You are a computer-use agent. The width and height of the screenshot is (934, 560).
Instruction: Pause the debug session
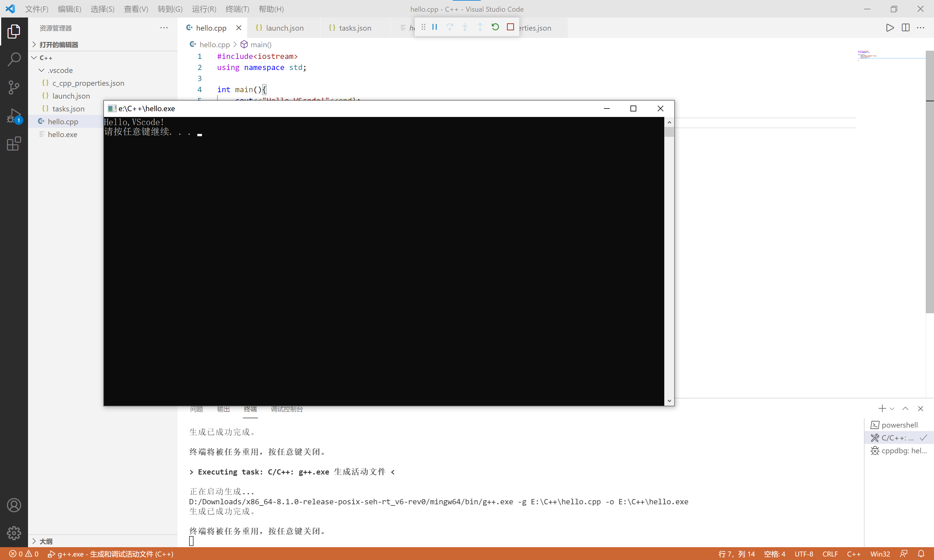(x=435, y=27)
